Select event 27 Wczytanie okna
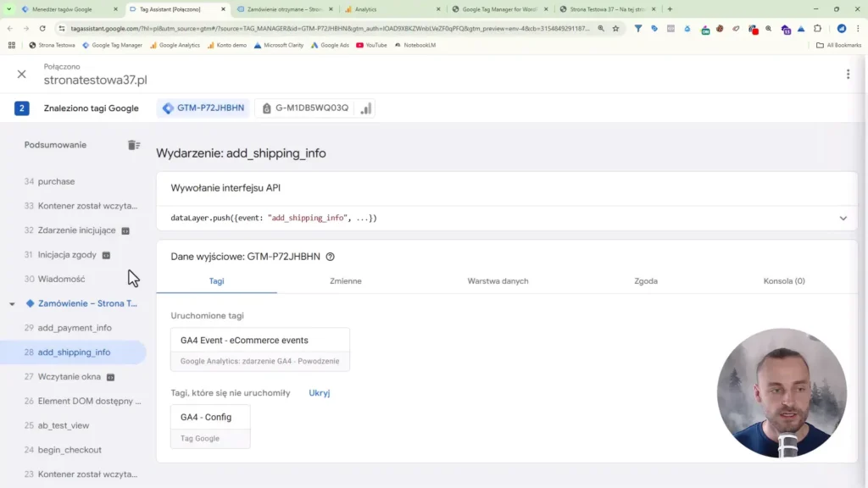Image resolution: width=868 pixels, height=488 pixels. pos(73,376)
